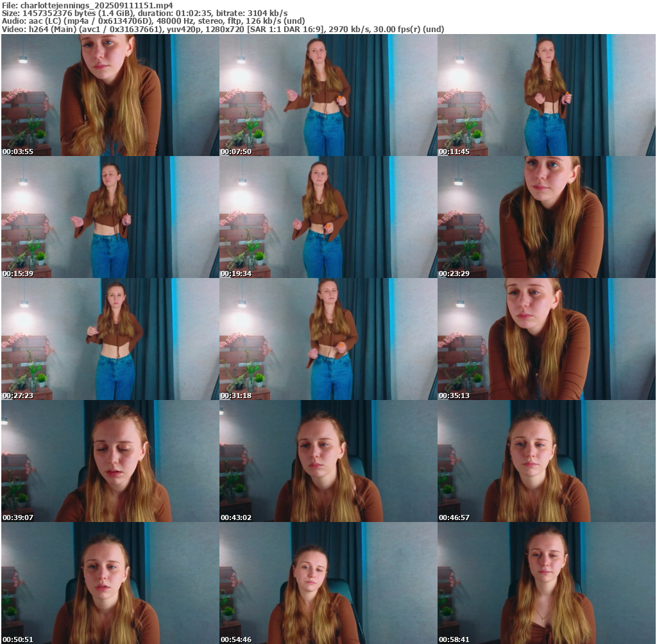Pick the frame marked 00:31:18
This screenshot has width=657, height=644.
point(328,339)
